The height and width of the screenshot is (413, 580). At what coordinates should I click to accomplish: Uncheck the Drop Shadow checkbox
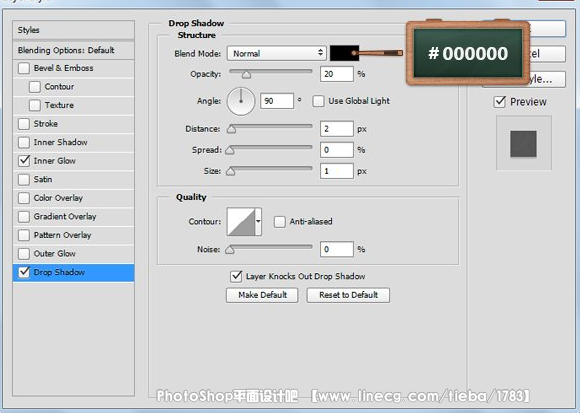click(24, 272)
